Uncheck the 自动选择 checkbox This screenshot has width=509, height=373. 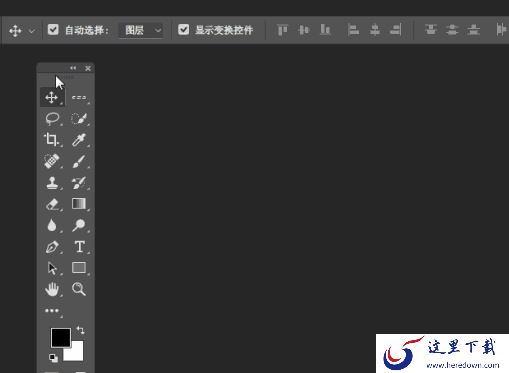[x=53, y=30]
